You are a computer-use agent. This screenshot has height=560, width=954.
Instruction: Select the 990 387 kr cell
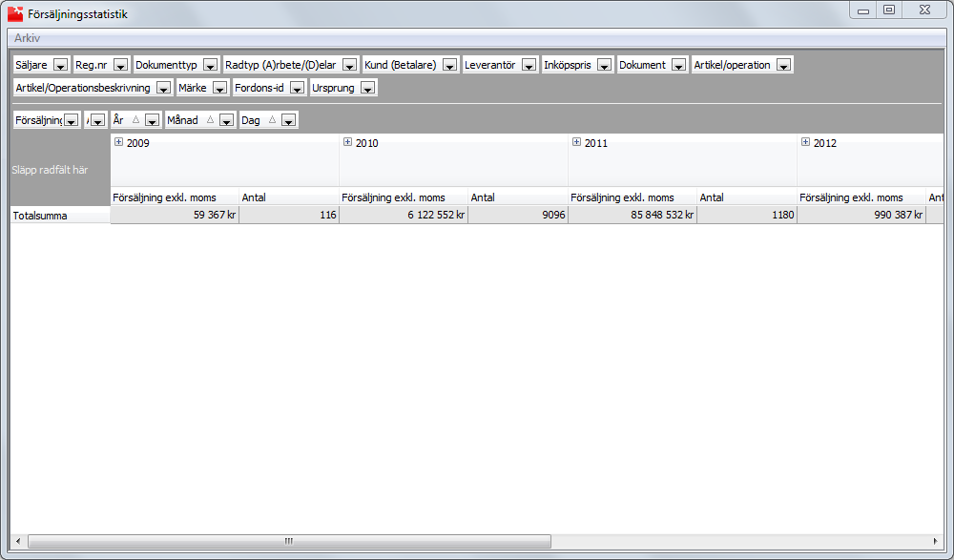coord(861,215)
